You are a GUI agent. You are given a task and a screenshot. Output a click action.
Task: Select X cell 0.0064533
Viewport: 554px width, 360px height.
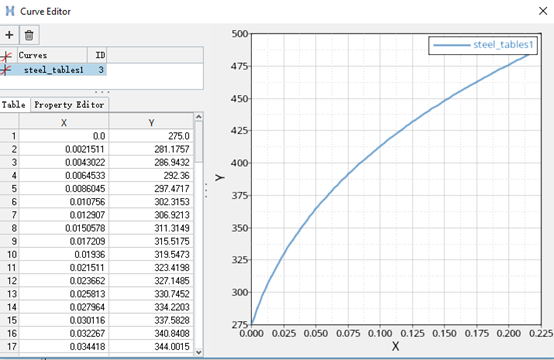(x=64, y=176)
